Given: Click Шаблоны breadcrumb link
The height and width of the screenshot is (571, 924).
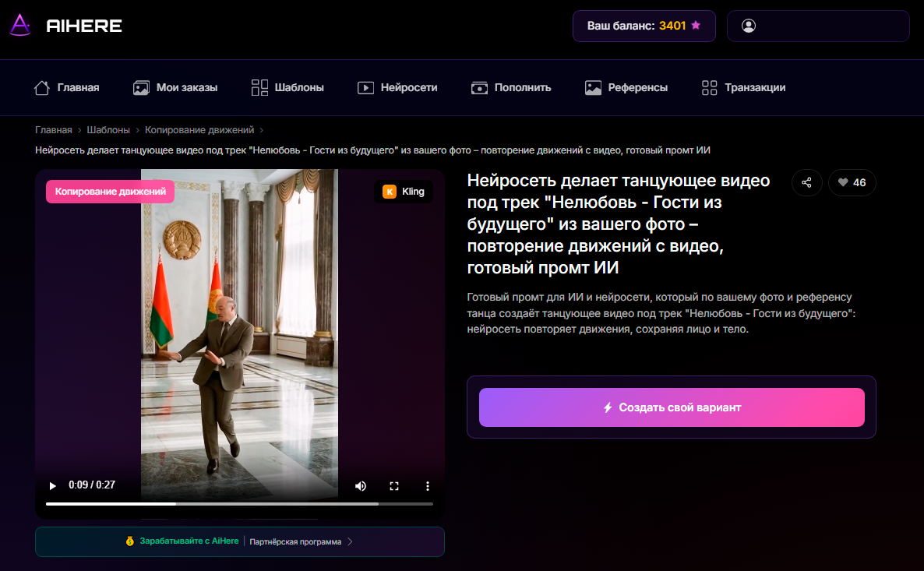Looking at the screenshot, I should tap(108, 129).
